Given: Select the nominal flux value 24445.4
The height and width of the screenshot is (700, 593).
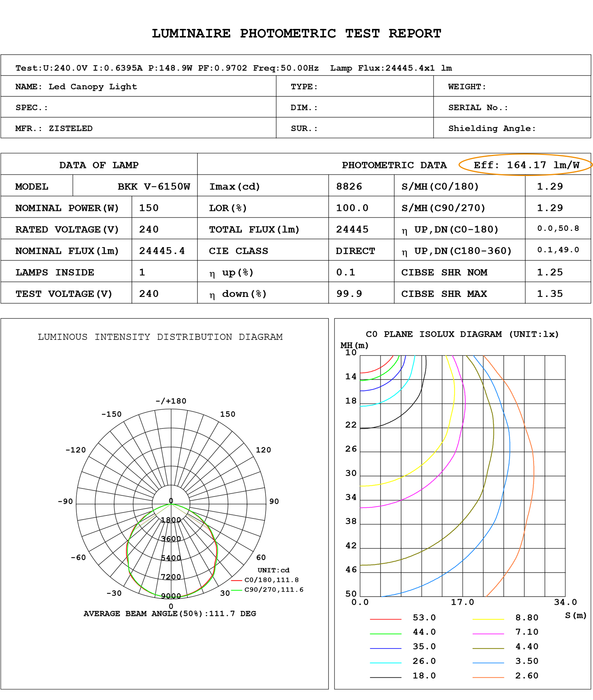Looking at the screenshot, I should pos(162,251).
